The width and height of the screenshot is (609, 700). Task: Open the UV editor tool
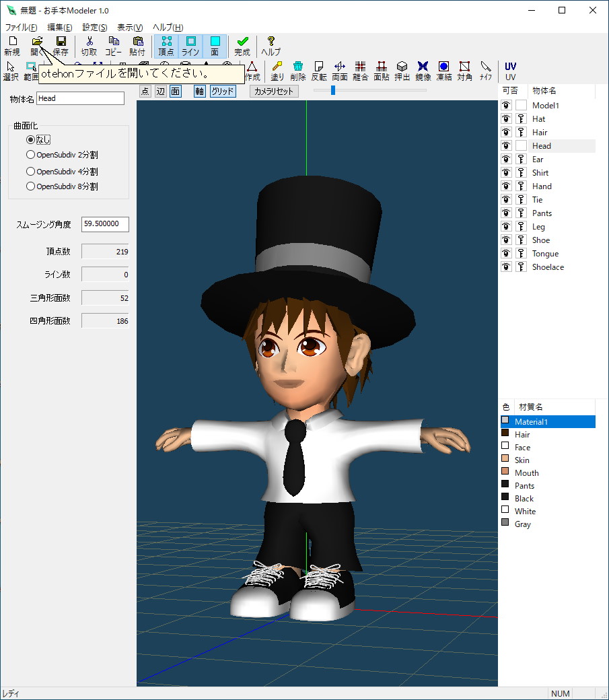point(510,71)
